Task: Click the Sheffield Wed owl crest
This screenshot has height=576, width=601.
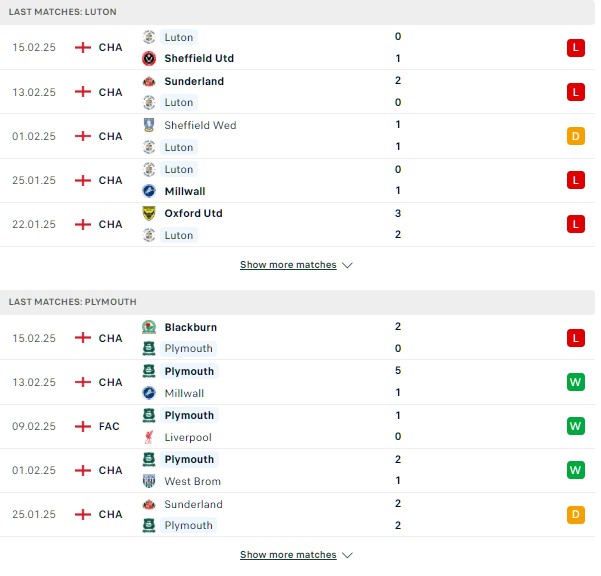Action: [149, 125]
